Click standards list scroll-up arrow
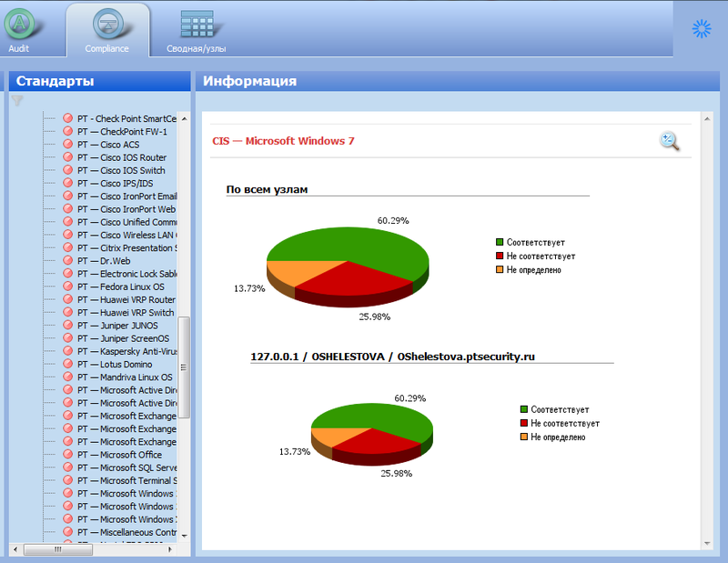Image resolution: width=728 pixels, height=563 pixels. [185, 119]
